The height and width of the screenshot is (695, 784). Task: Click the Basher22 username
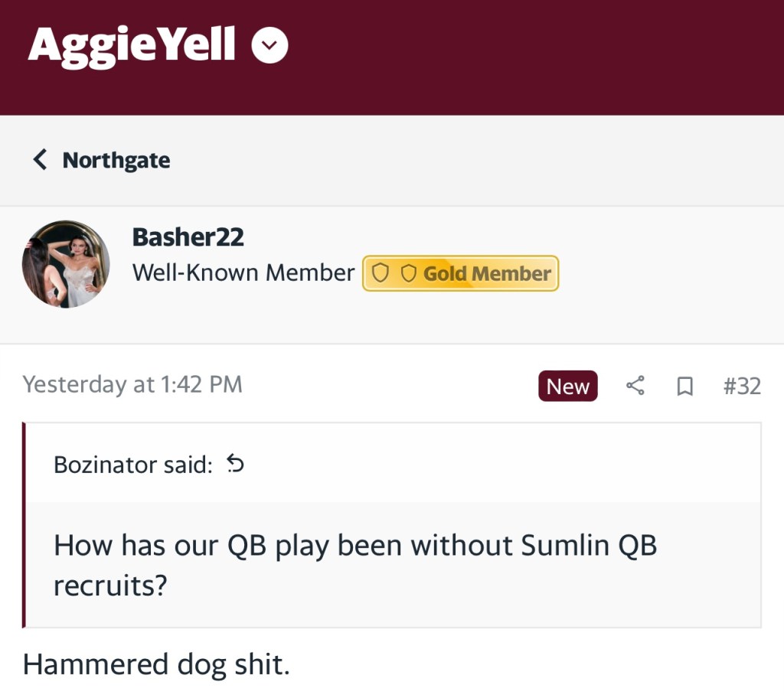pyautogui.click(x=188, y=237)
